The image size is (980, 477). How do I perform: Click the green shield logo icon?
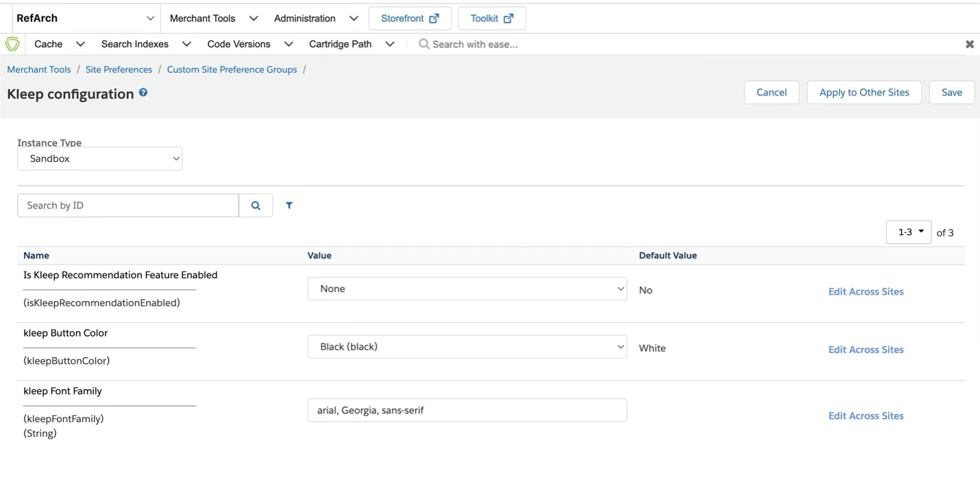(x=12, y=45)
